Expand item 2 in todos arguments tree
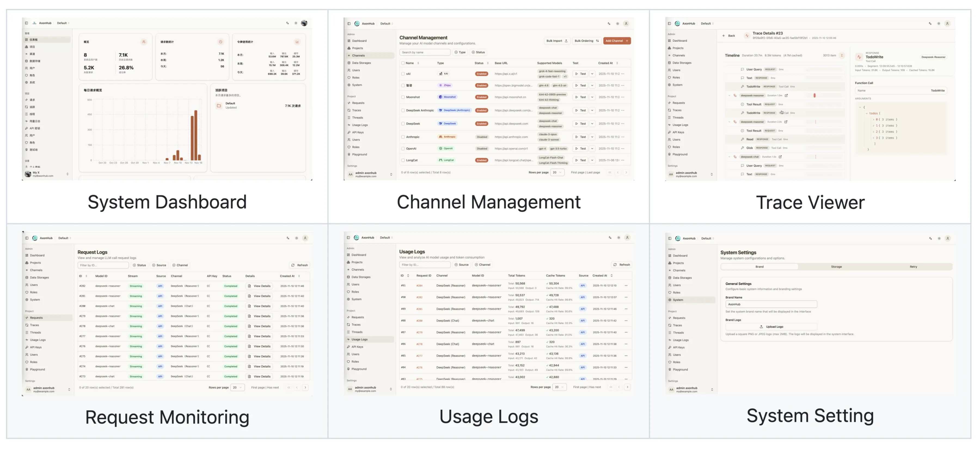Image resolution: width=980 pixels, height=451 pixels. coord(874,131)
